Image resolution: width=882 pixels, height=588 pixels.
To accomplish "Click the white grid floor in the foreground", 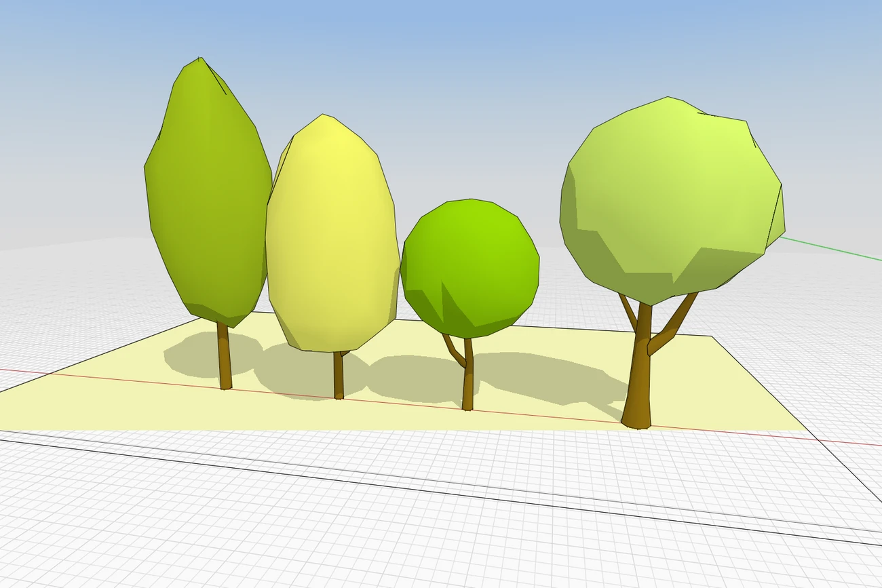I will click(271, 529).
